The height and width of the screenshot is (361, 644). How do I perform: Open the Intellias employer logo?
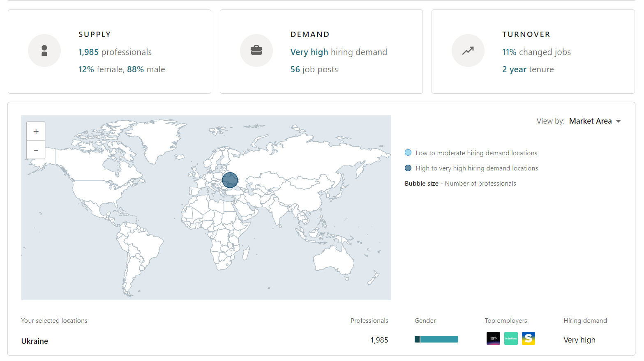[511, 338]
